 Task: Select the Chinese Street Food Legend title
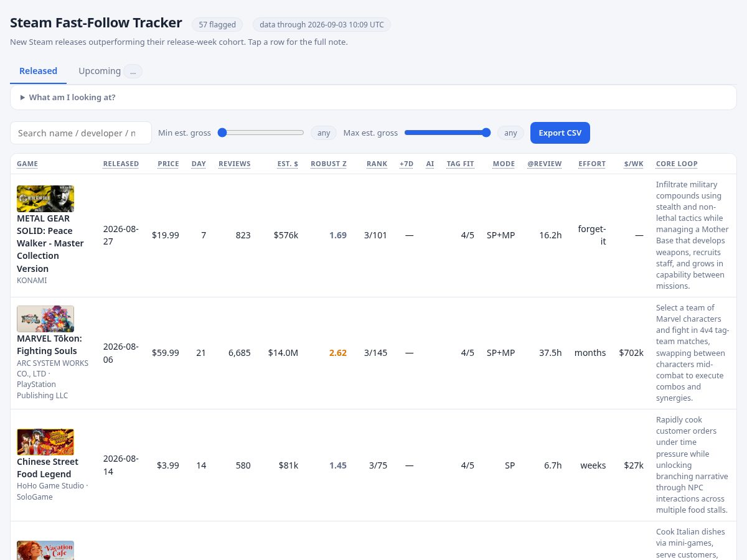tap(47, 468)
